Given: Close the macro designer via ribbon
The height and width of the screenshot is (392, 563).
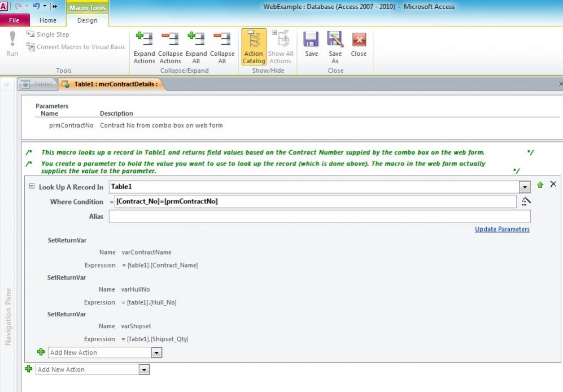Looking at the screenshot, I should pos(359,44).
